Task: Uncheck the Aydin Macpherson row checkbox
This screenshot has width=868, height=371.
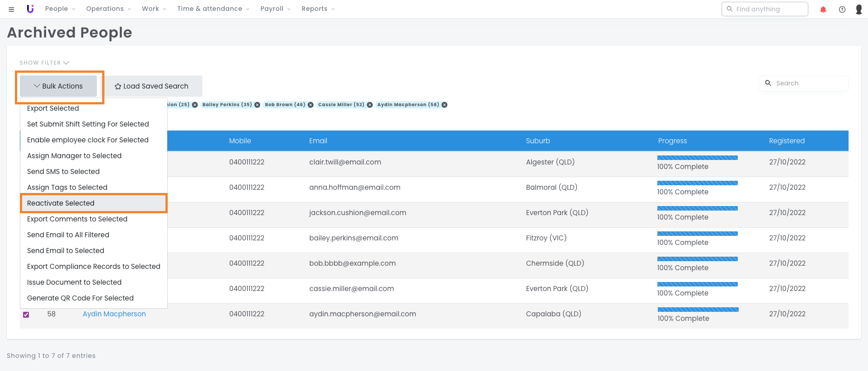Action: (x=26, y=315)
